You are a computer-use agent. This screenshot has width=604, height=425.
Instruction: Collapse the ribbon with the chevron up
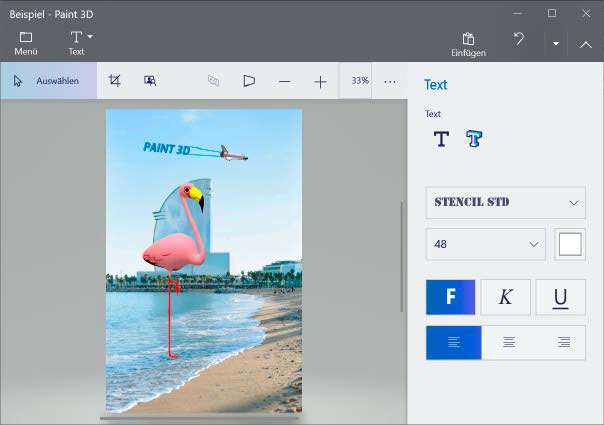coord(586,45)
